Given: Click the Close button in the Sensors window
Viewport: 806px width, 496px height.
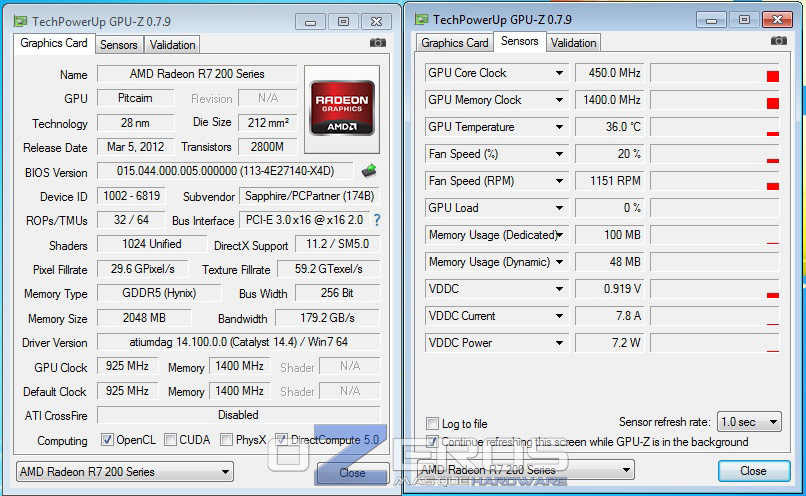Looking at the screenshot, I should [753, 471].
